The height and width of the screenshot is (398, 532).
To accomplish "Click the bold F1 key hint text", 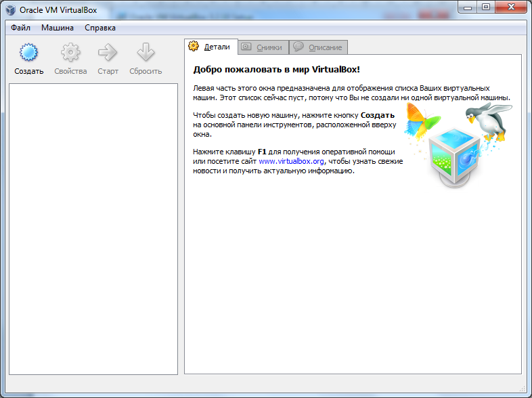I will (x=262, y=152).
